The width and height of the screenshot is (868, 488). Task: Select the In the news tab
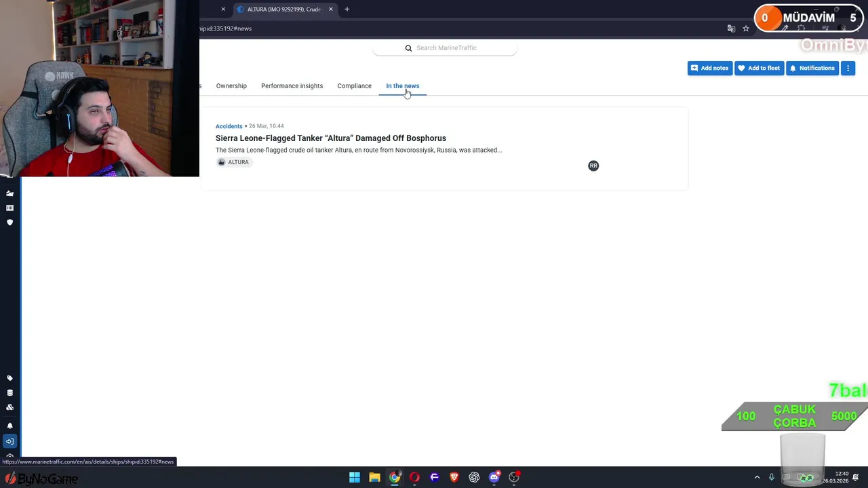pos(403,86)
